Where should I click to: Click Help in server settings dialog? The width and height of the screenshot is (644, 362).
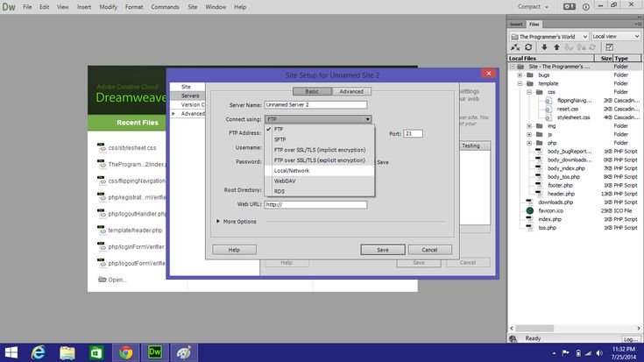point(234,250)
